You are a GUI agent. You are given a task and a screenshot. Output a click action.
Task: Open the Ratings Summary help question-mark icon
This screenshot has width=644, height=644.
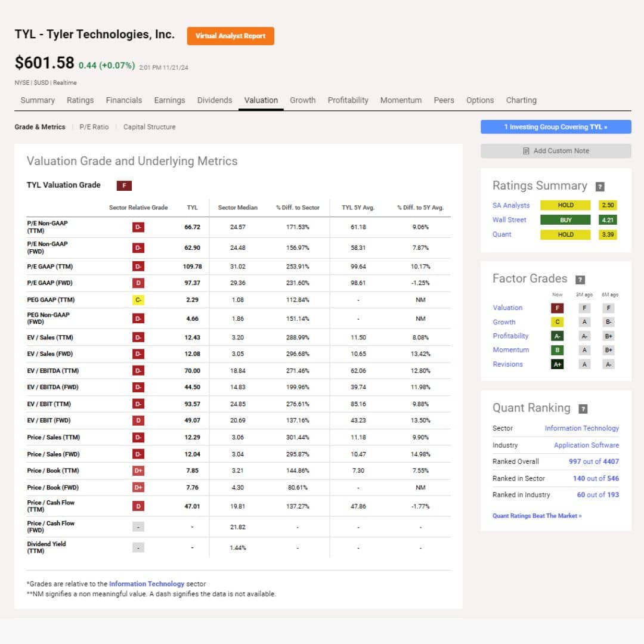[x=600, y=187]
